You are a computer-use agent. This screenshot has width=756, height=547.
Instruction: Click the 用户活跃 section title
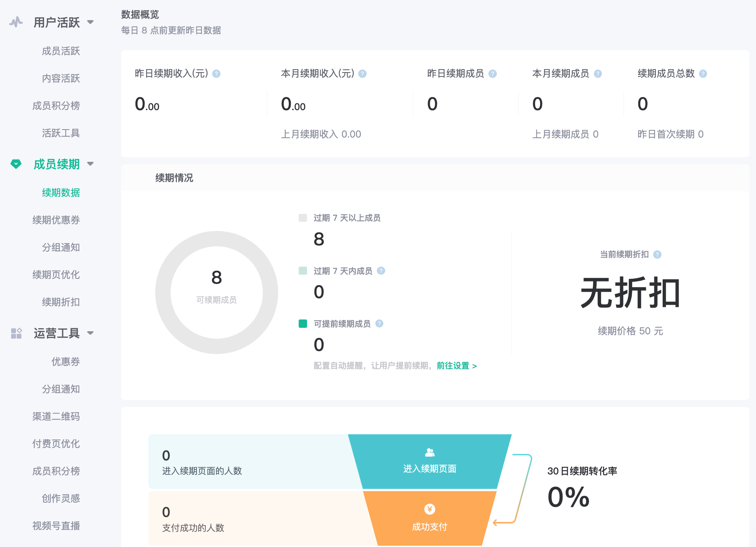[x=57, y=22]
